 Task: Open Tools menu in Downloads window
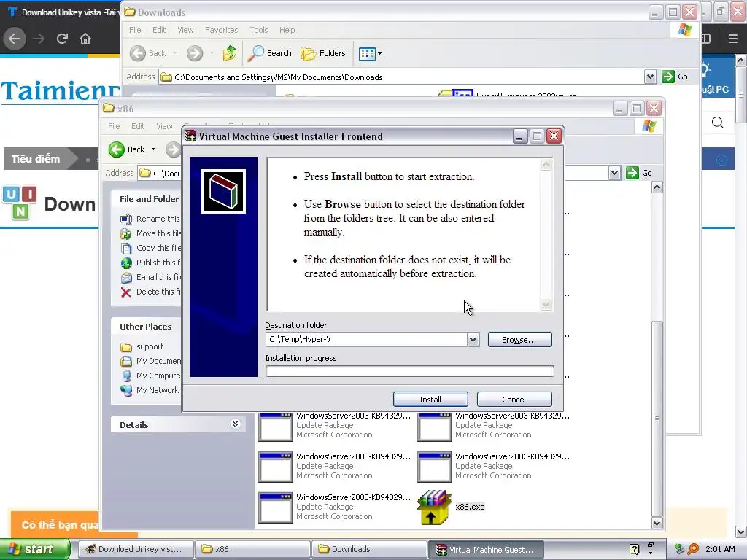pyautogui.click(x=259, y=30)
